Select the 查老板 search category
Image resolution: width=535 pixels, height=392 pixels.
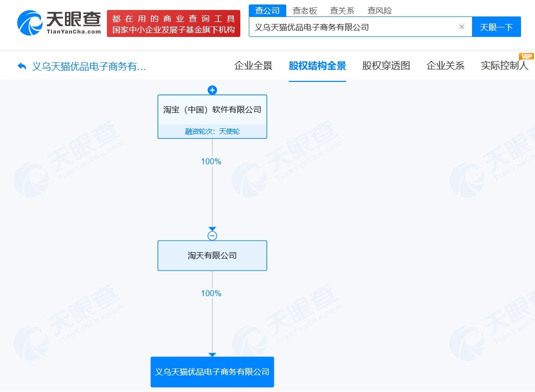[x=305, y=10]
